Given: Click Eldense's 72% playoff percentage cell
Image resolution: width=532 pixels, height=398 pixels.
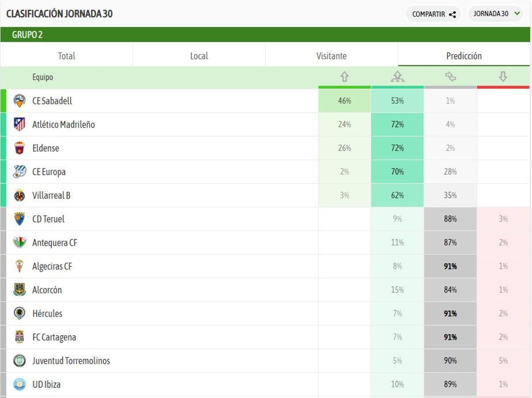Looking at the screenshot, I should pyautogui.click(x=397, y=148).
